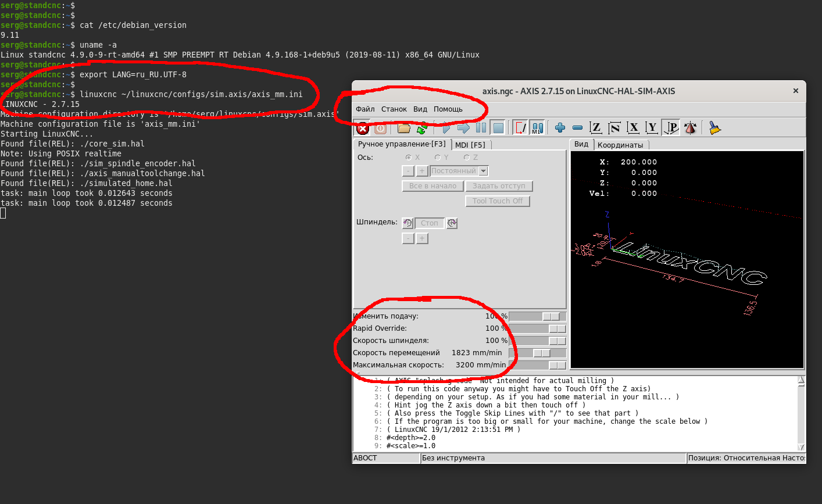The height and width of the screenshot is (504, 822).
Task: Switch to front view with Y icon
Action: pos(652,128)
